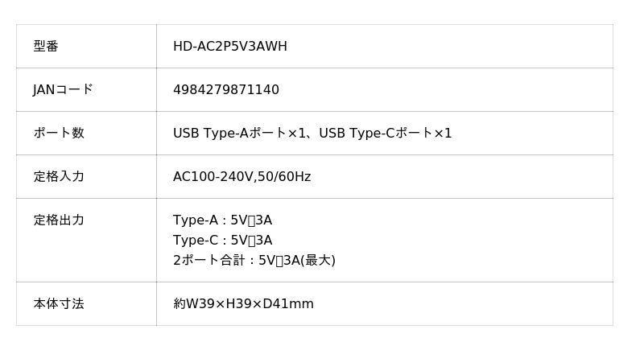Click the JANコード row label
This screenshot has width=644, height=350.
pos(63,90)
